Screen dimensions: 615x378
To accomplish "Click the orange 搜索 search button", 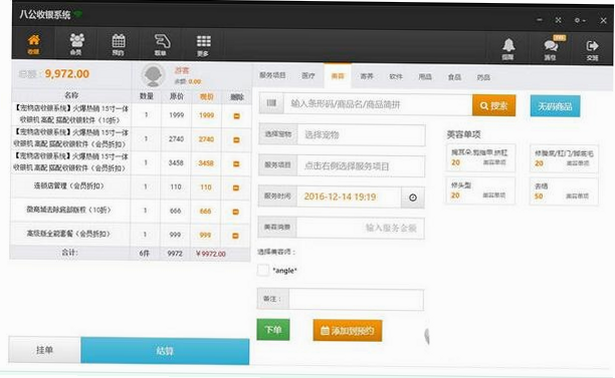I will [x=494, y=105].
